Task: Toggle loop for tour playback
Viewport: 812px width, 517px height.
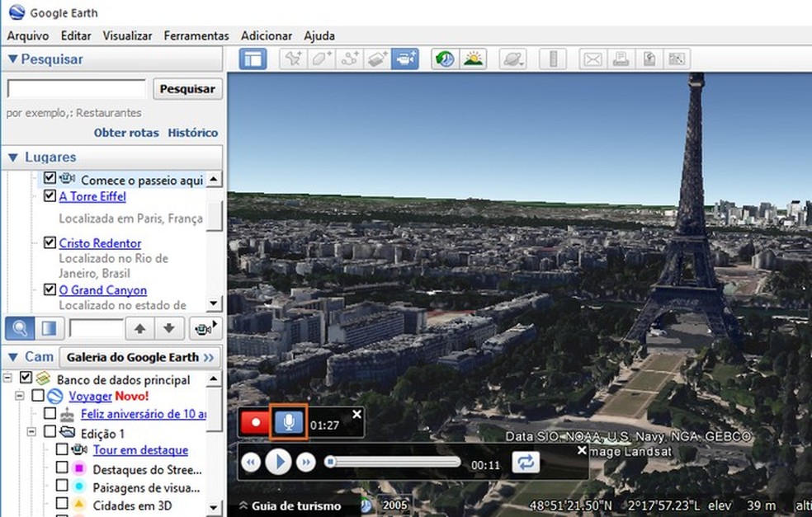Action: pos(525,463)
